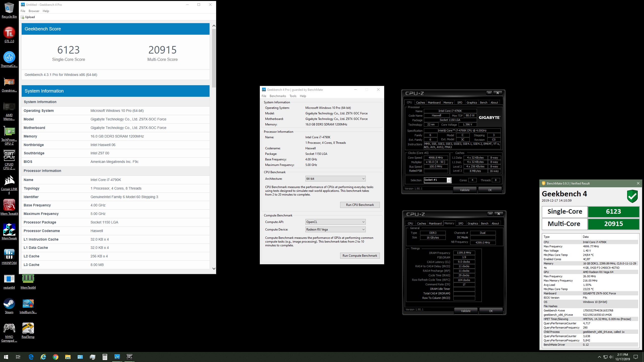The height and width of the screenshot is (362, 644).
Task: Open the Recycle Bin desktop icon
Action: (x=9, y=10)
